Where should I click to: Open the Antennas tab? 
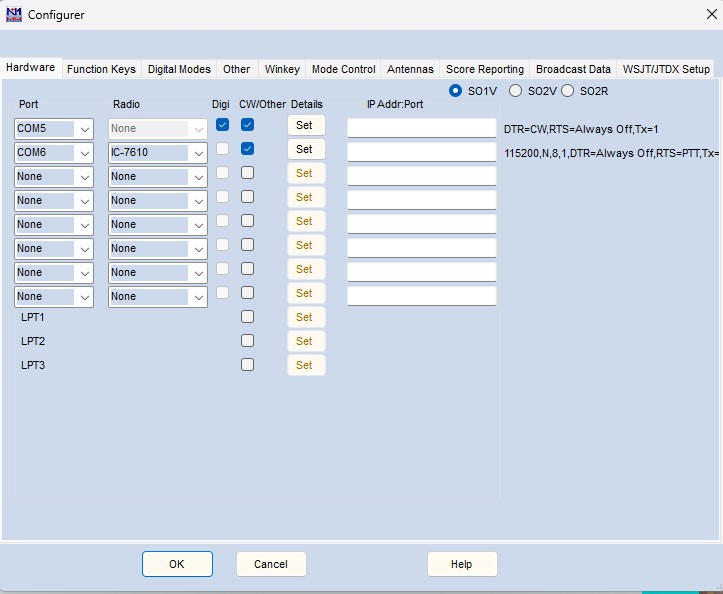(x=410, y=69)
